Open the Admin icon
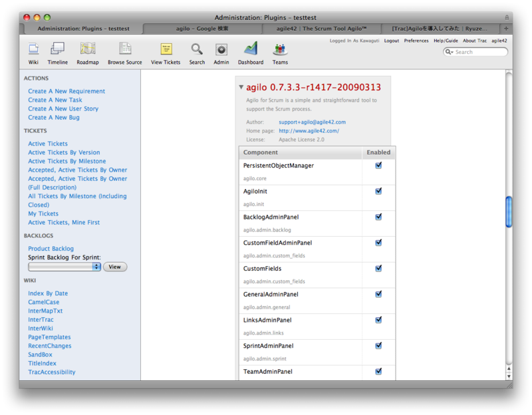This screenshot has width=532, height=415. point(221,49)
